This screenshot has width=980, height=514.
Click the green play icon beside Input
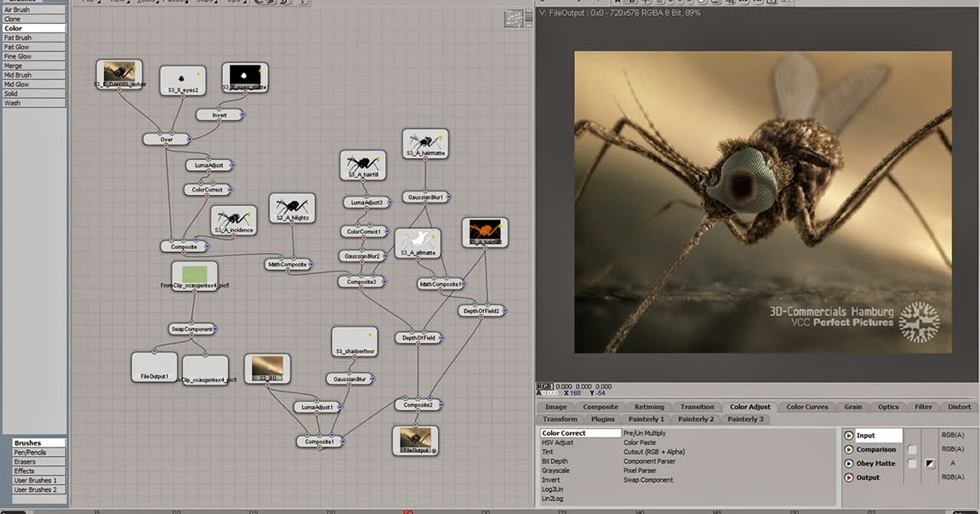coord(849,435)
